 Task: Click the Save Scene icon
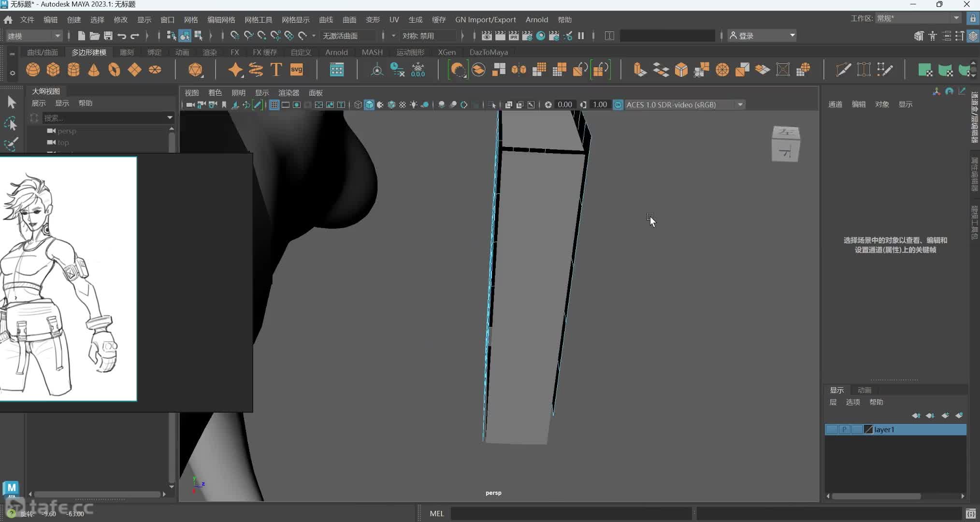tap(108, 36)
